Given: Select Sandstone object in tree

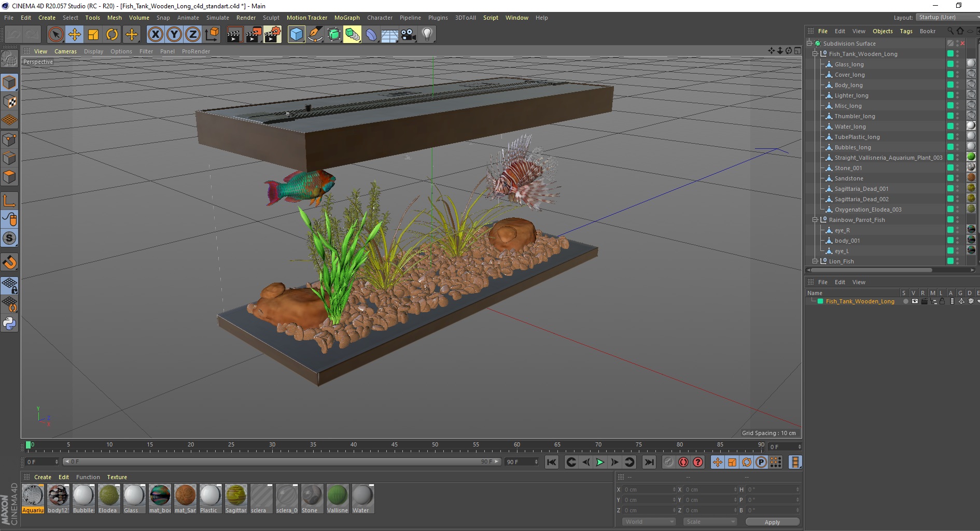Looking at the screenshot, I should (849, 178).
